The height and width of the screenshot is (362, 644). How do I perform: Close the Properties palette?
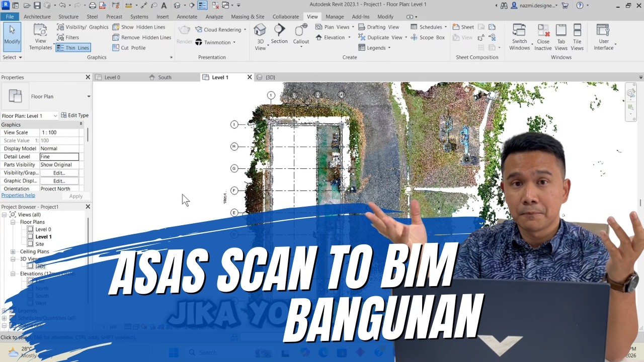point(88,77)
